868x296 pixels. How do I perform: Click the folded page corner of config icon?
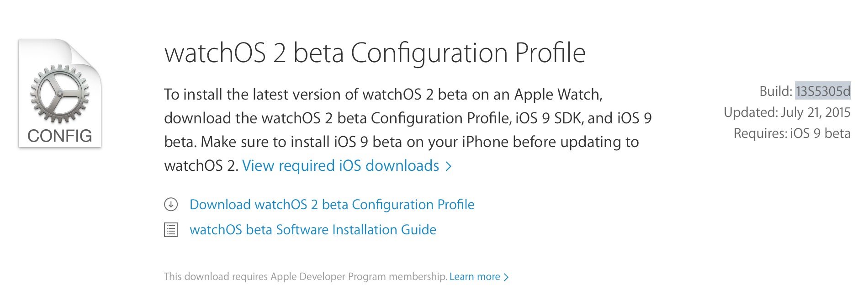tap(85, 55)
